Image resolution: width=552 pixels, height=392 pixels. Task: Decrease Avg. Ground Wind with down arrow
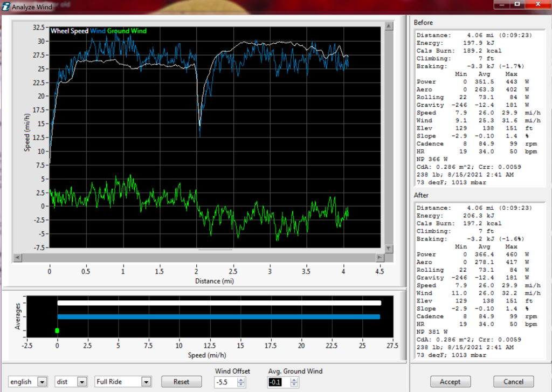[294, 384]
